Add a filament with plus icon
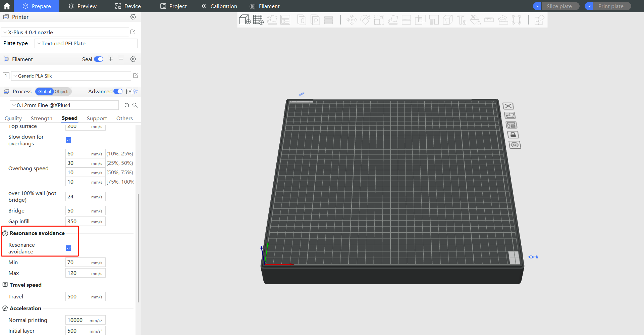The height and width of the screenshot is (335, 644). [x=111, y=59]
